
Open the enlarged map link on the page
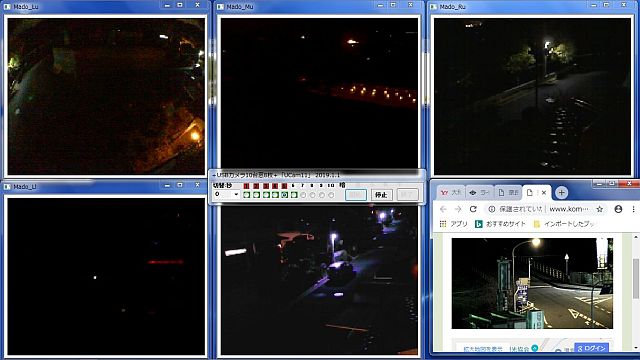point(483,349)
